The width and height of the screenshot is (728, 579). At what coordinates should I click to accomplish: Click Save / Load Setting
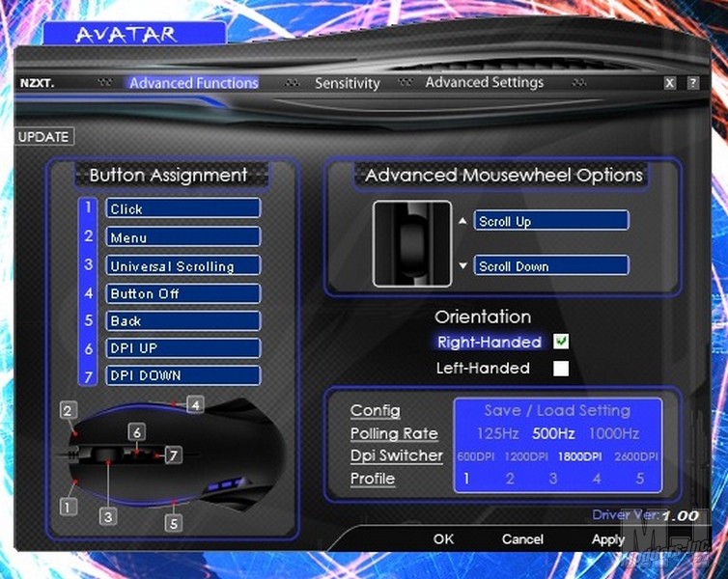[557, 410]
